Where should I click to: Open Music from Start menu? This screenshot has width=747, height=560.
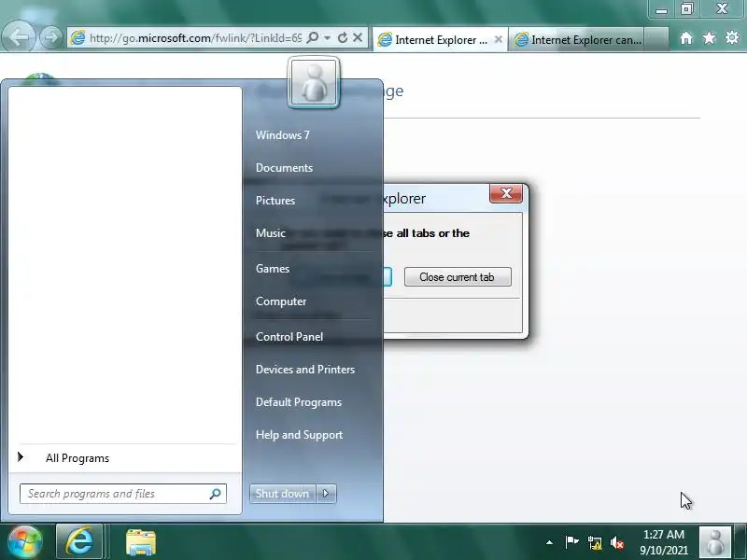click(271, 232)
